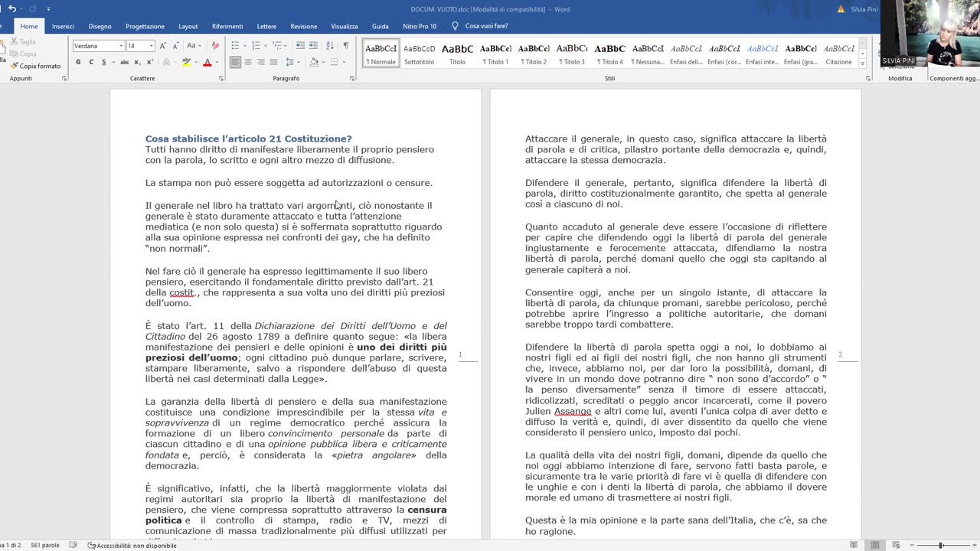This screenshot has width=980, height=551.
Task: Apply numbered list
Action: click(256, 46)
